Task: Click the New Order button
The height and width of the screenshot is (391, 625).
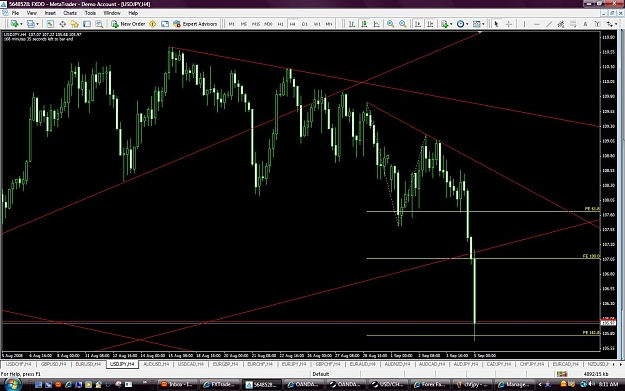Action: tap(128, 24)
